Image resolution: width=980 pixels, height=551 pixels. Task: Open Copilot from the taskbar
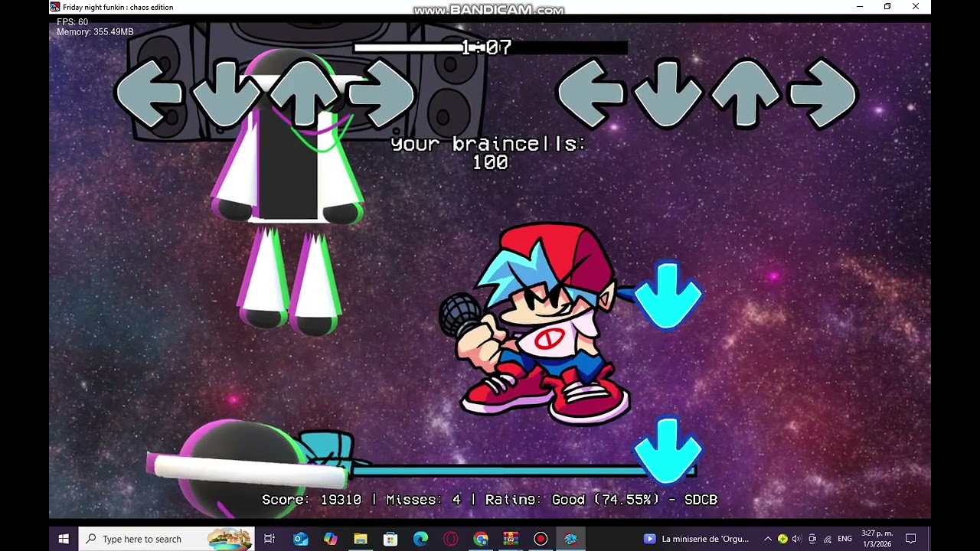point(330,539)
